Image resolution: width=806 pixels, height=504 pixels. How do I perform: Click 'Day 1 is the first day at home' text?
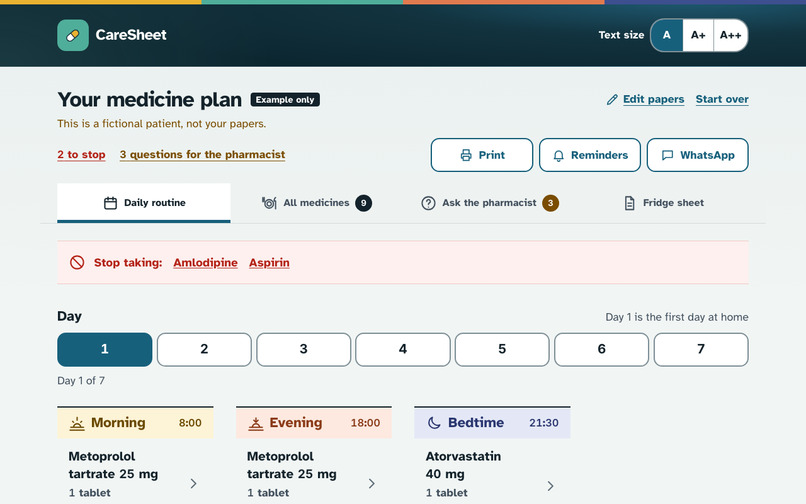tap(676, 317)
